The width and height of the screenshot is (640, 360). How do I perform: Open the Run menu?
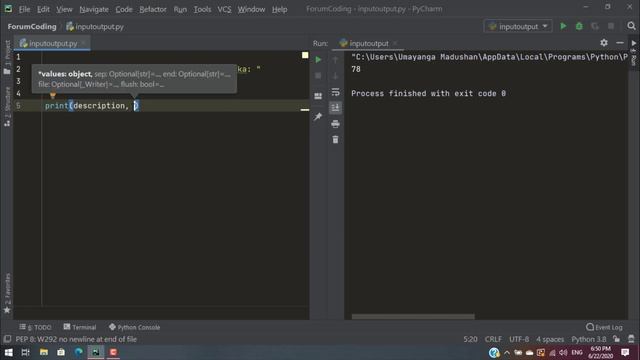(180, 9)
